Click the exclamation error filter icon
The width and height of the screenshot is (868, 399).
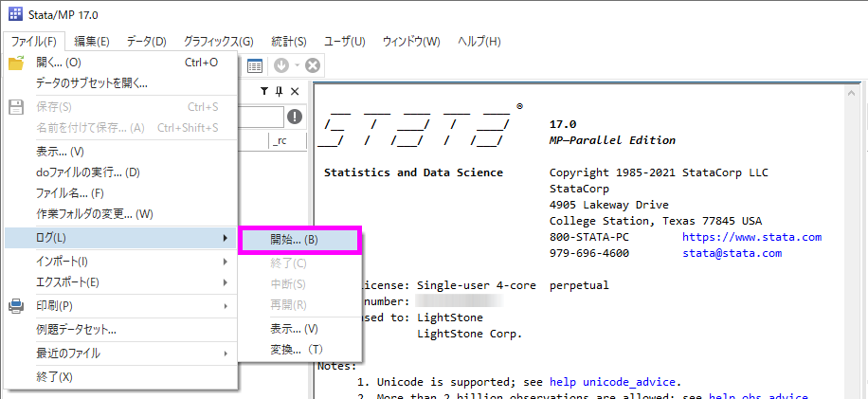tap(295, 117)
